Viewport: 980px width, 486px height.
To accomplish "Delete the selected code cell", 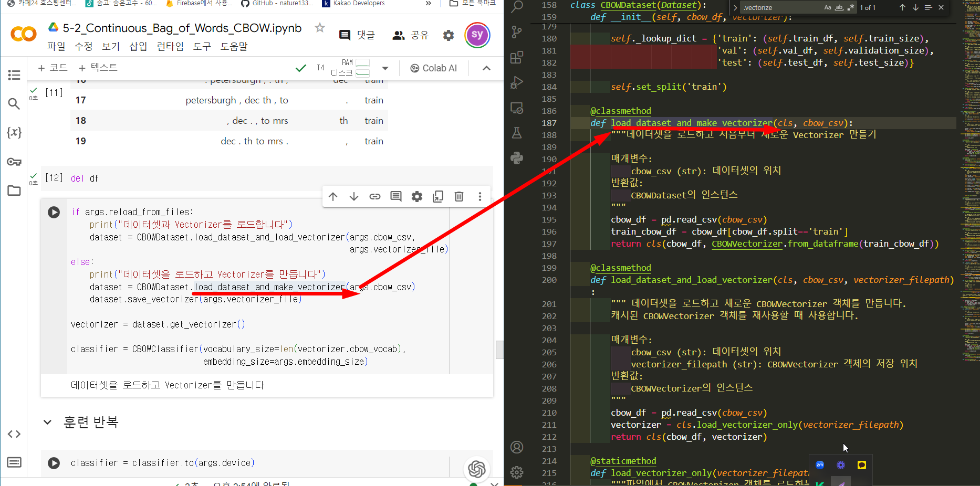I will (459, 196).
